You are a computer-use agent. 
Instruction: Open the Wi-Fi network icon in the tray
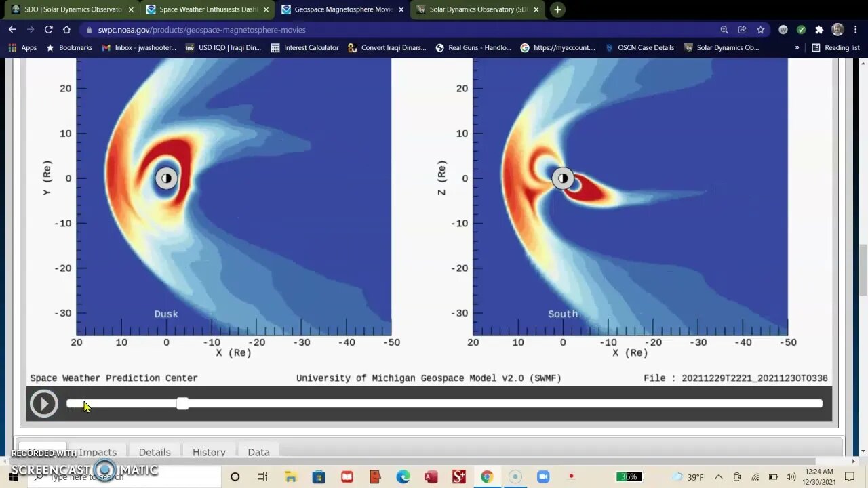coord(755,477)
